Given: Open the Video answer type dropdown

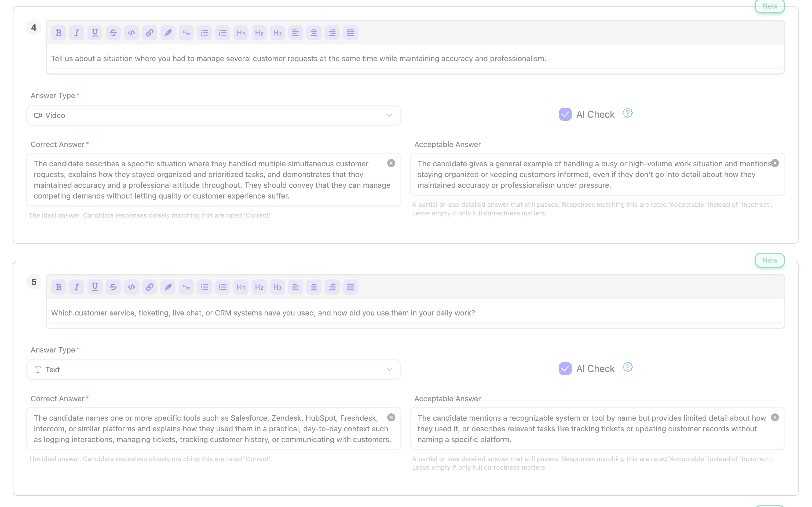Looking at the screenshot, I should tap(214, 115).
